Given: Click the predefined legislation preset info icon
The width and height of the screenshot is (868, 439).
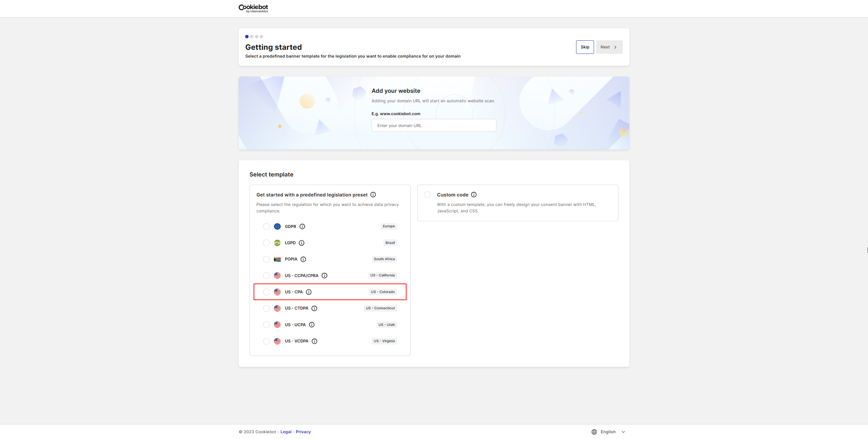Looking at the screenshot, I should coord(373,194).
